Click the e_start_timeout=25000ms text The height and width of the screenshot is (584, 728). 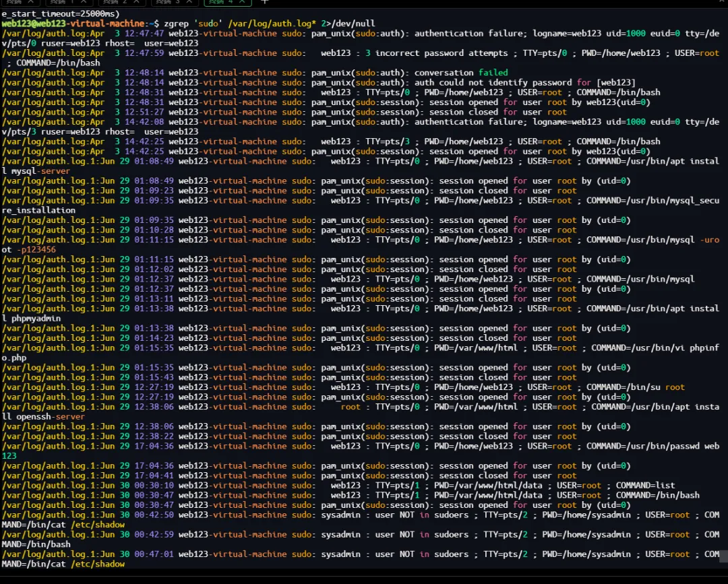pos(61,13)
